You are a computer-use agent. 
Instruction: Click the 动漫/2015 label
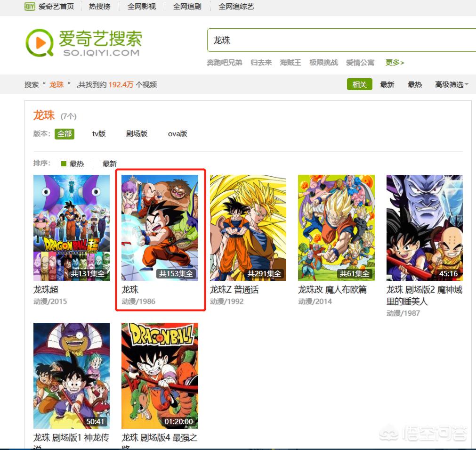point(50,302)
